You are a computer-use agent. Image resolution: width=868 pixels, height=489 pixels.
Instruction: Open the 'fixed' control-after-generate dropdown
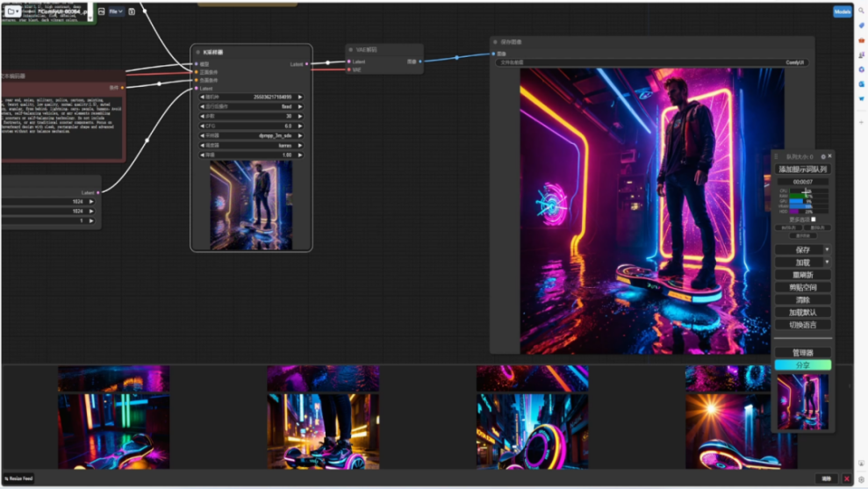click(x=251, y=106)
